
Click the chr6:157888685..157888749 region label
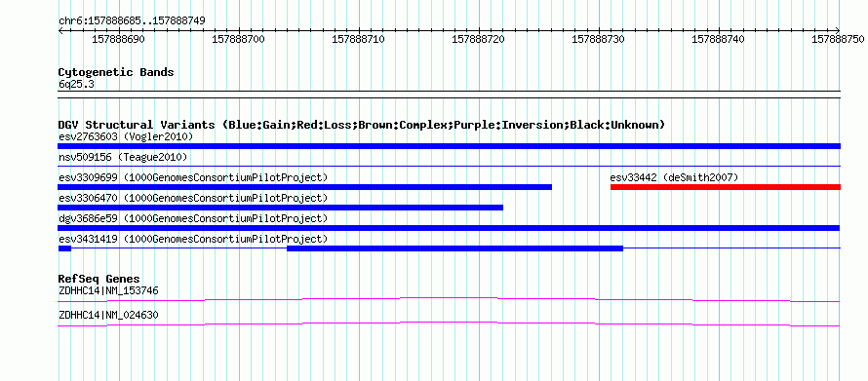click(x=132, y=20)
